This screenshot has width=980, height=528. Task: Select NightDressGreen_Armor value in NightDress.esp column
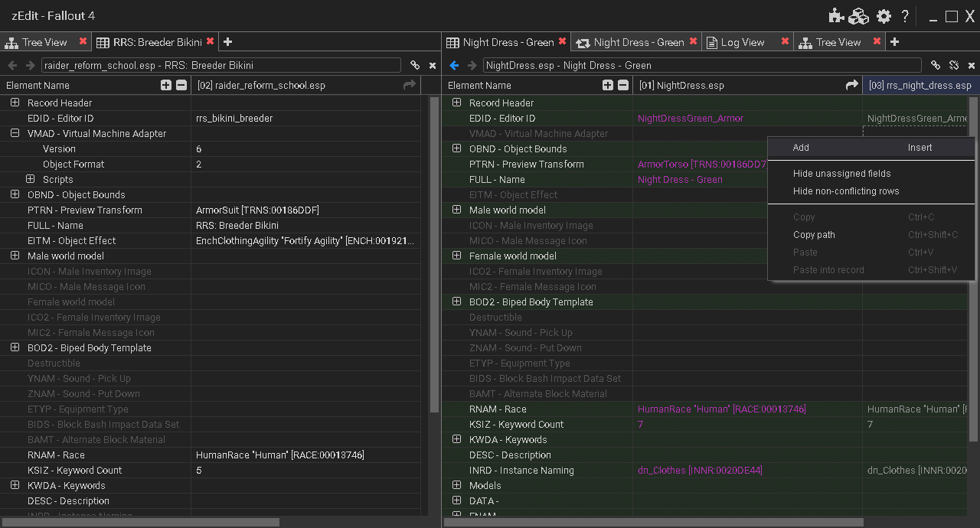click(691, 118)
